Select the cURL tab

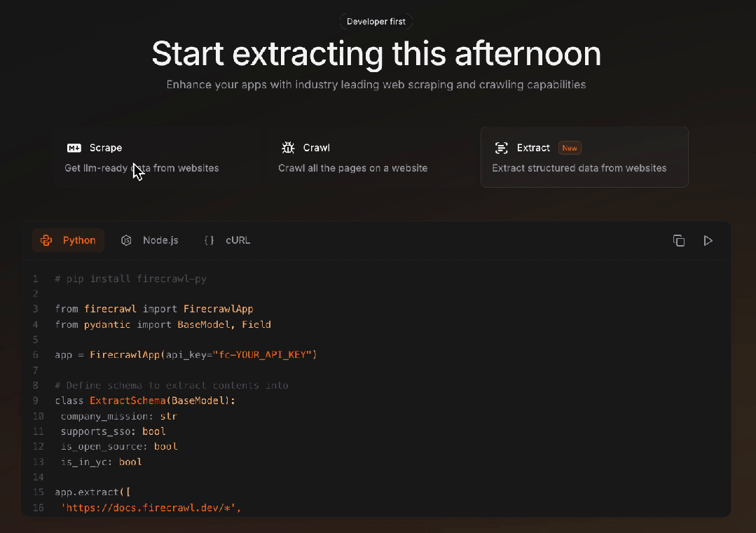[x=227, y=240]
